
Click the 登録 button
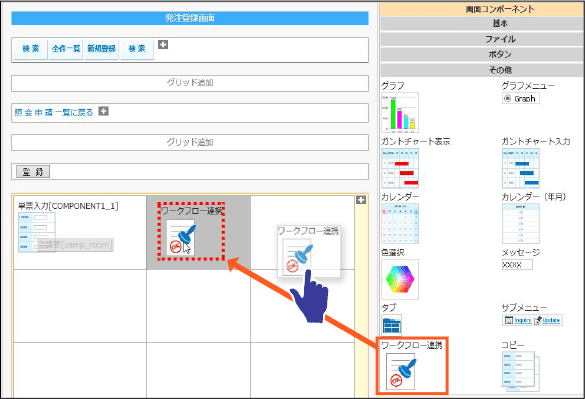[33, 172]
